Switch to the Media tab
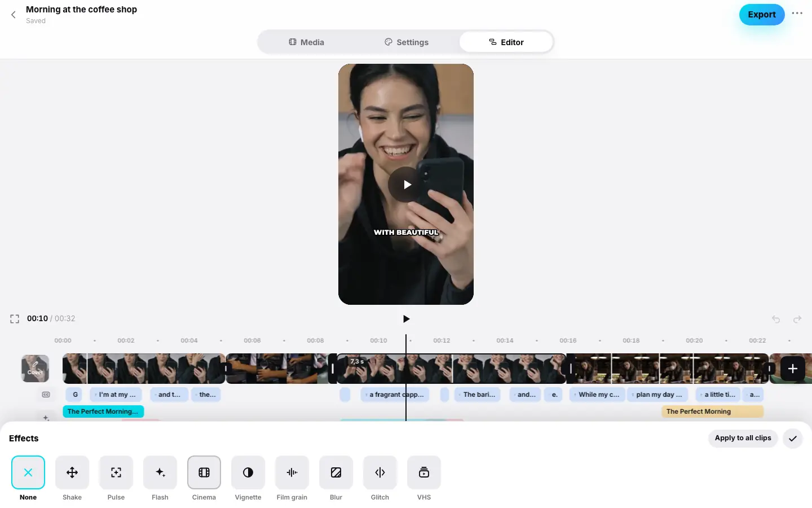Screen dimensions: 812x508 (307, 42)
